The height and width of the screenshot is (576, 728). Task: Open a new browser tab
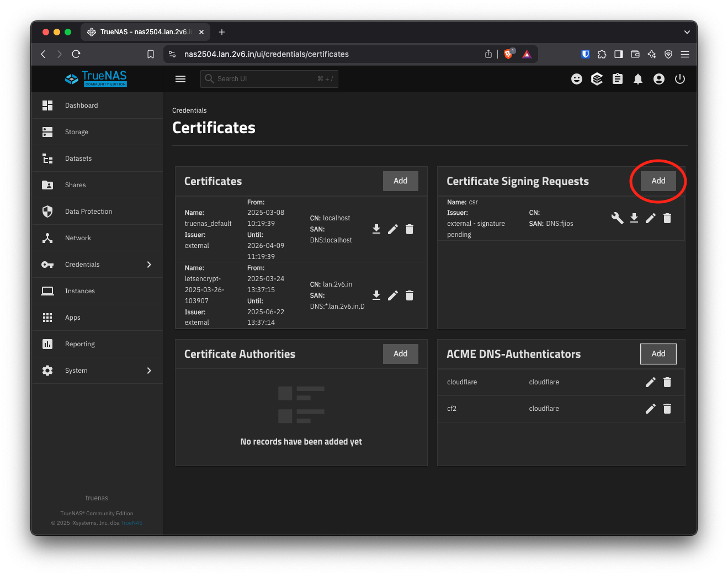[222, 32]
